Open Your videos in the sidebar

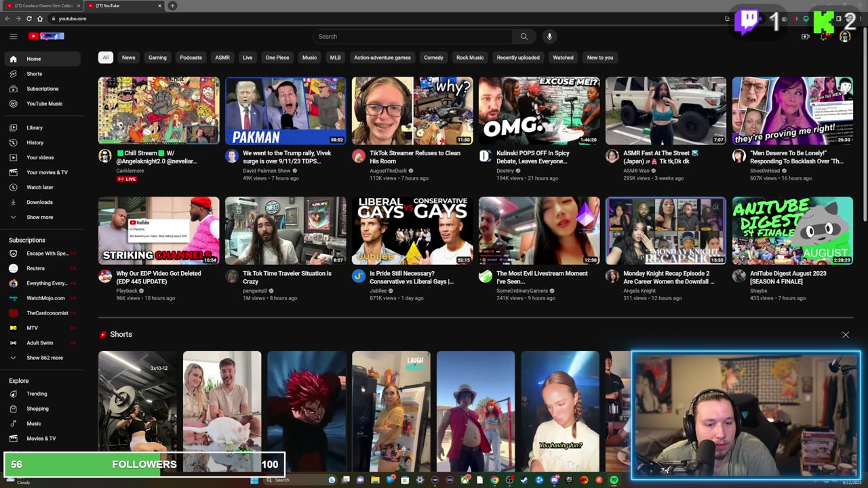click(42, 157)
